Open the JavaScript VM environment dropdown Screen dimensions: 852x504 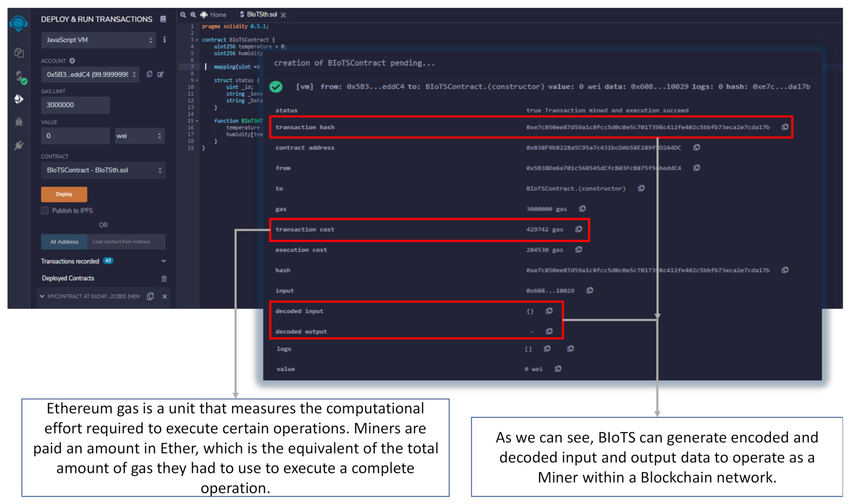tap(98, 40)
